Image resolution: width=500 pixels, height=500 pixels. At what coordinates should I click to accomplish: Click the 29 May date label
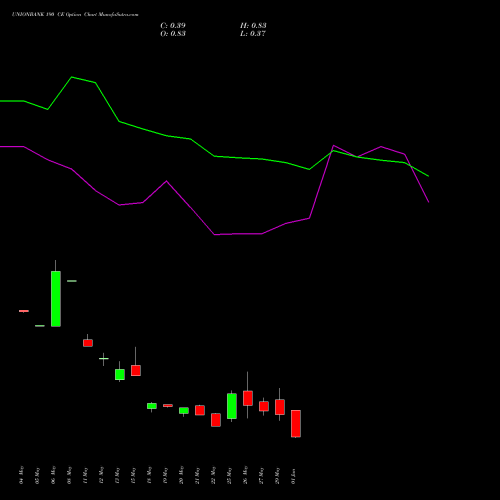[278, 475]
